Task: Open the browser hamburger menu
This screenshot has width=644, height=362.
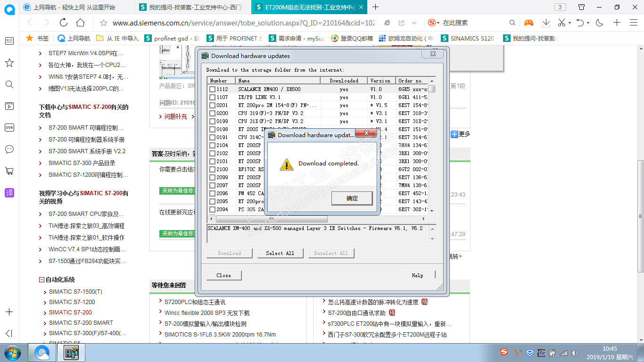Action: point(634,23)
